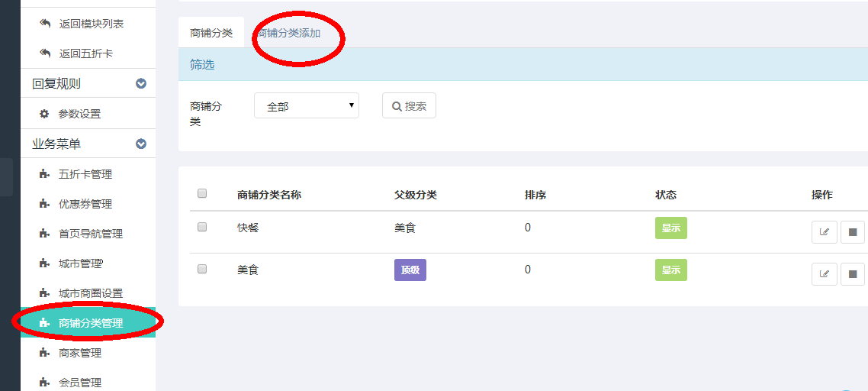
Task: Open the 商铺分类 dropdown showing 全部
Action: [x=307, y=106]
